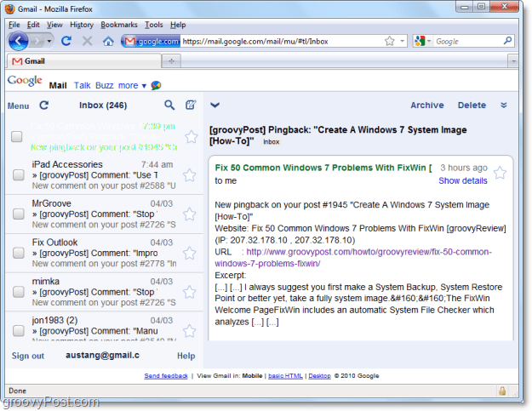Image resolution: width=532 pixels, height=411 pixels.
Task: Open the File menu
Action: point(14,25)
